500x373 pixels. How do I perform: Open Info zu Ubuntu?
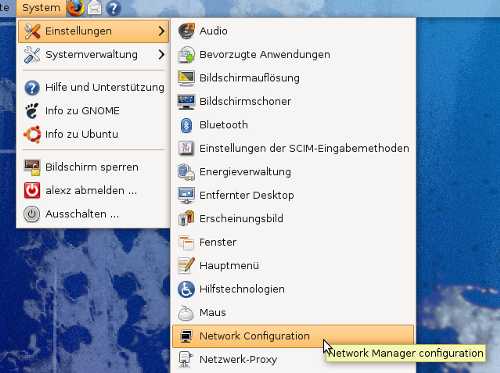pos(93,134)
